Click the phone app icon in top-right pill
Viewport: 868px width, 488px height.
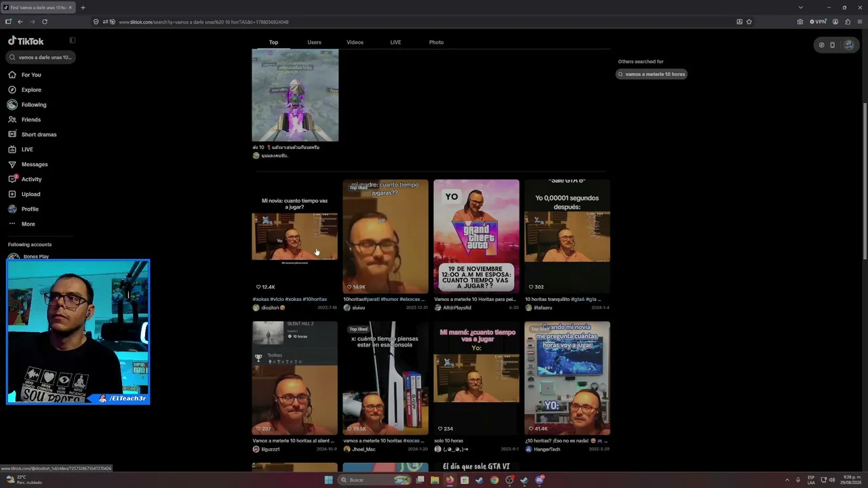click(833, 45)
